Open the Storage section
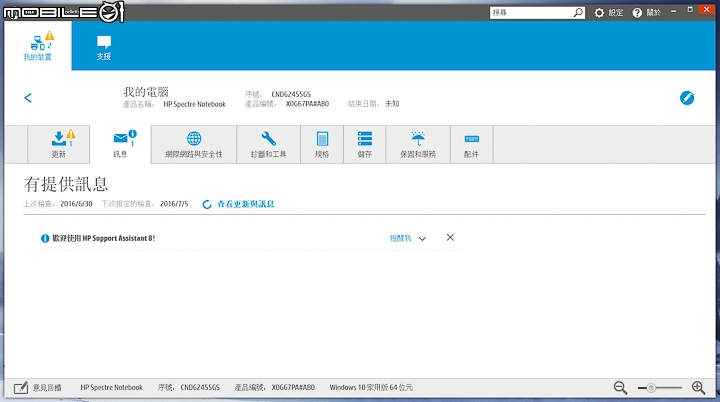720x402 pixels. click(x=365, y=144)
